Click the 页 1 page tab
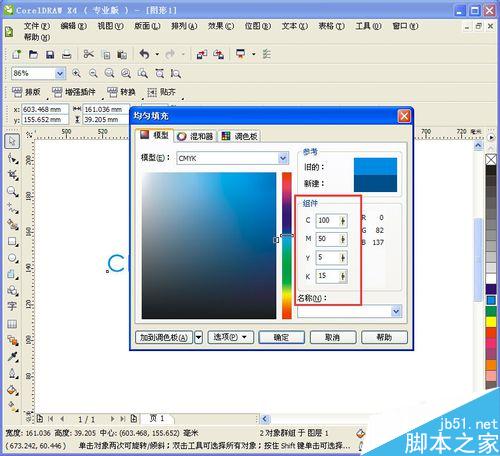The height and width of the screenshot is (456, 500). (x=157, y=418)
